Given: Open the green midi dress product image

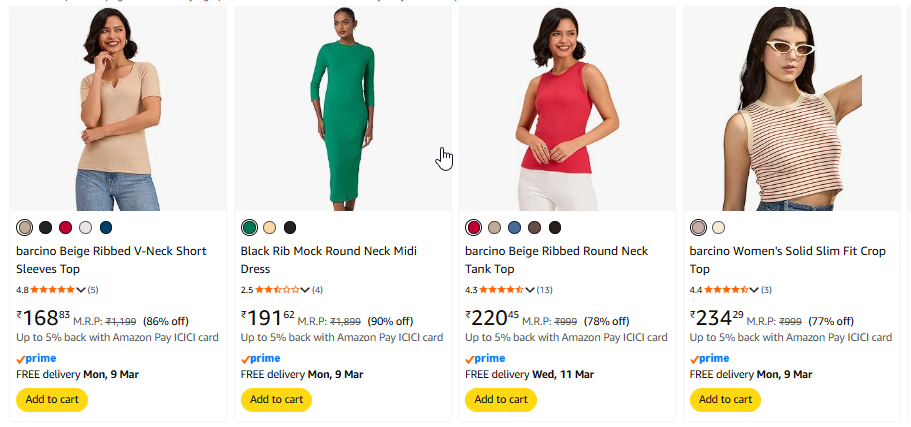Looking at the screenshot, I should [x=345, y=110].
